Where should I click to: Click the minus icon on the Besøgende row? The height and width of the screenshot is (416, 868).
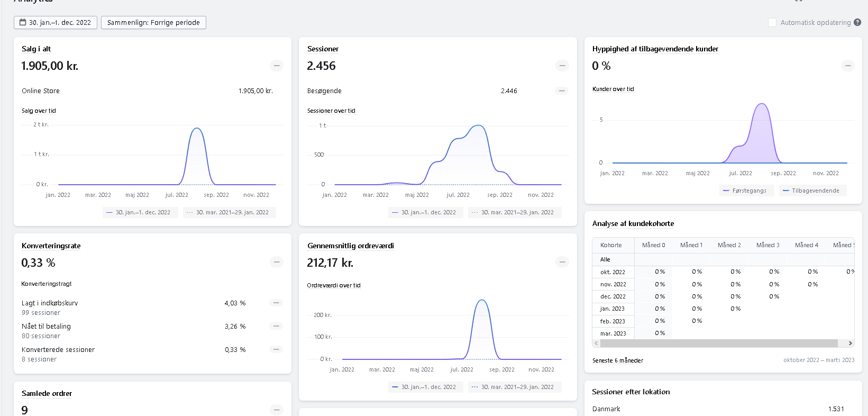[562, 91]
